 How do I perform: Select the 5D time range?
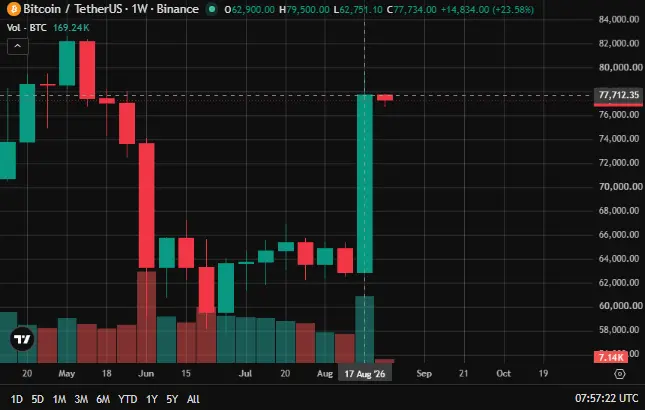tap(37, 399)
